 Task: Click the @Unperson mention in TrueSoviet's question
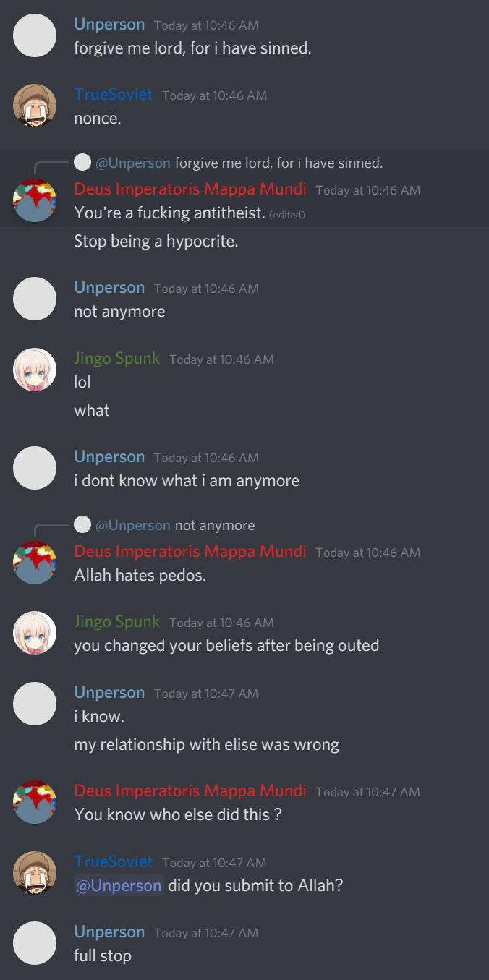pyautogui.click(x=119, y=885)
